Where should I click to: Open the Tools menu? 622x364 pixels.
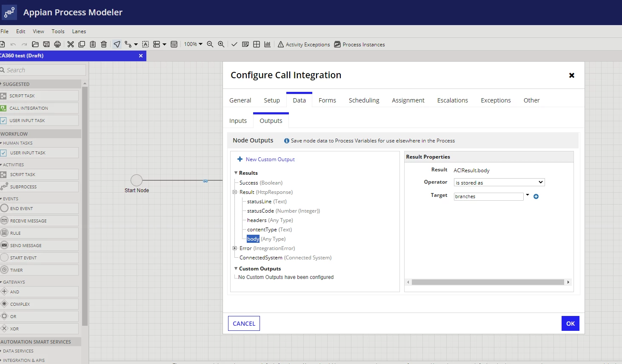58,31
